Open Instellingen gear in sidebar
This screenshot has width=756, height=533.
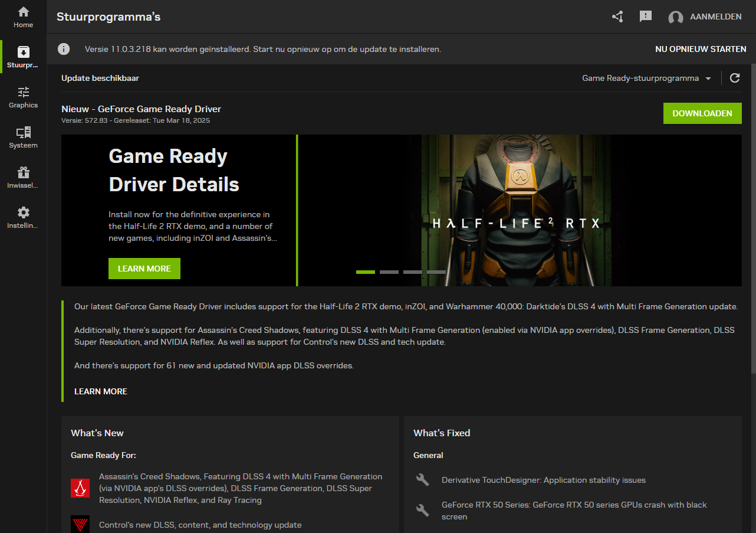[x=24, y=217]
